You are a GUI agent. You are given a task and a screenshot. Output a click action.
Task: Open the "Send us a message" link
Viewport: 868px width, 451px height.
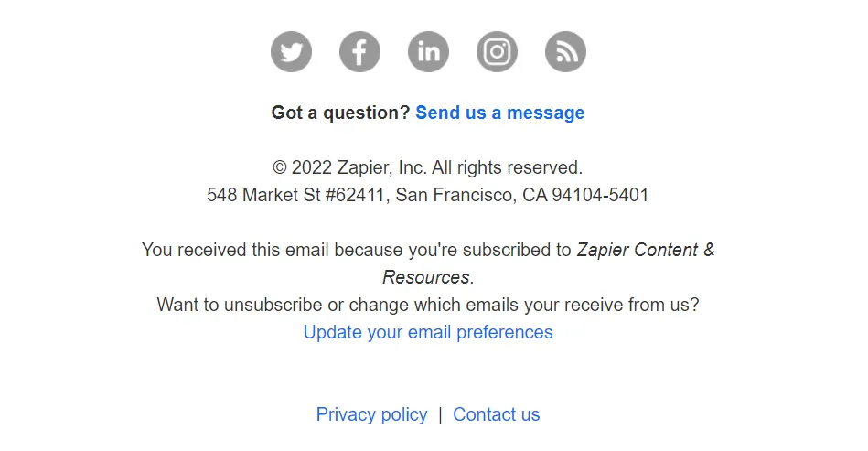pos(499,113)
